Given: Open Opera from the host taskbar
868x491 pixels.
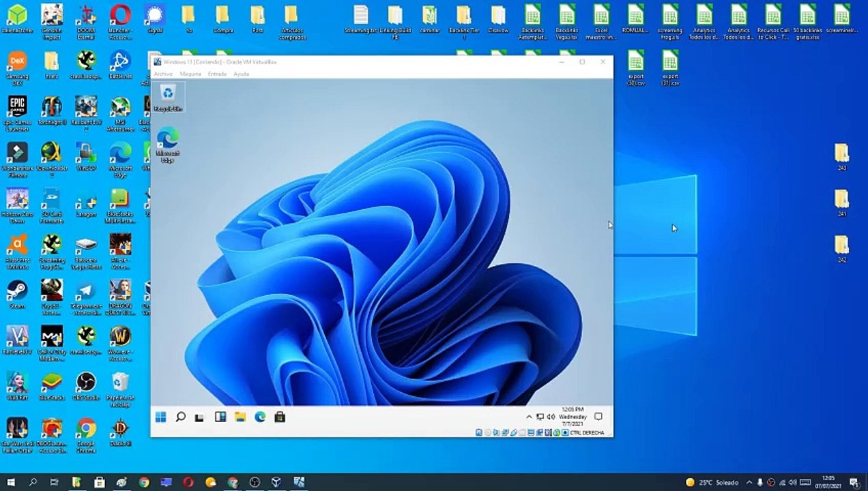Looking at the screenshot, I should coord(188,482).
